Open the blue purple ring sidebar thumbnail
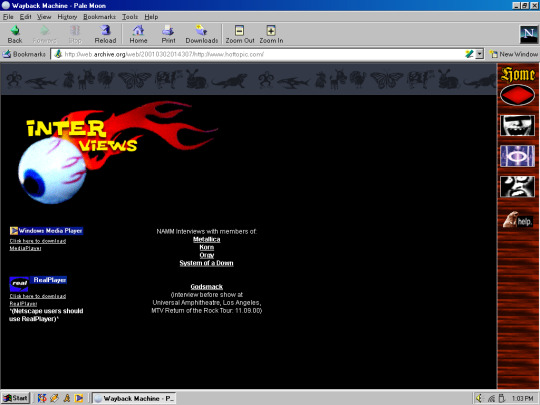 [517, 156]
